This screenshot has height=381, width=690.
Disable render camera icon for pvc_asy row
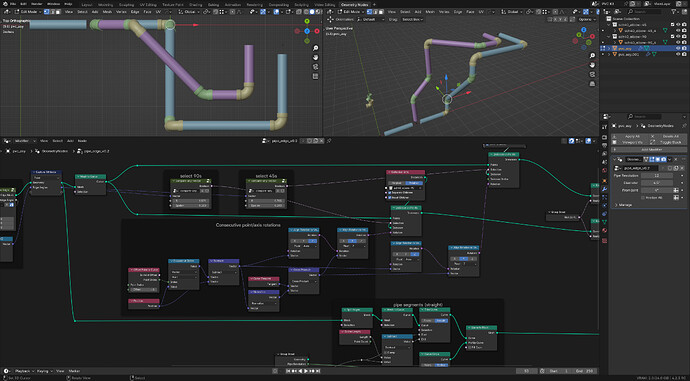tap(684, 48)
